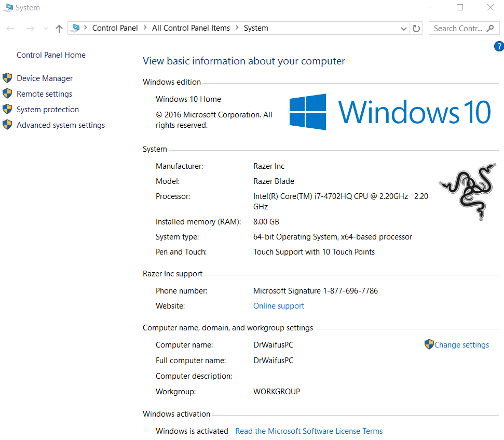Expand the chevron after Control Panel breadcrumb
This screenshot has width=504, height=440.
(145, 28)
